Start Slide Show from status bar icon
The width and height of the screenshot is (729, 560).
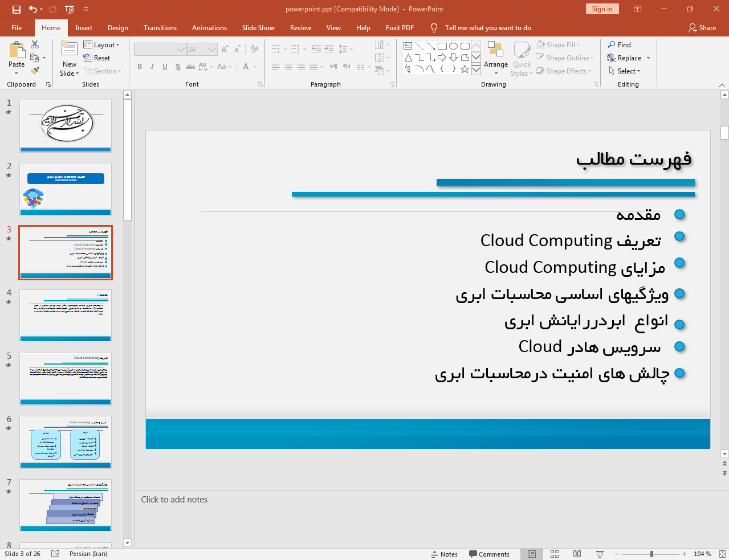point(600,554)
